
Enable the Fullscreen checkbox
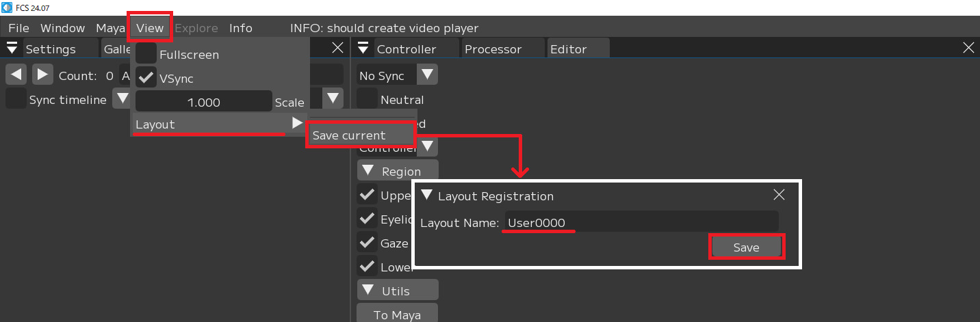pos(146,54)
